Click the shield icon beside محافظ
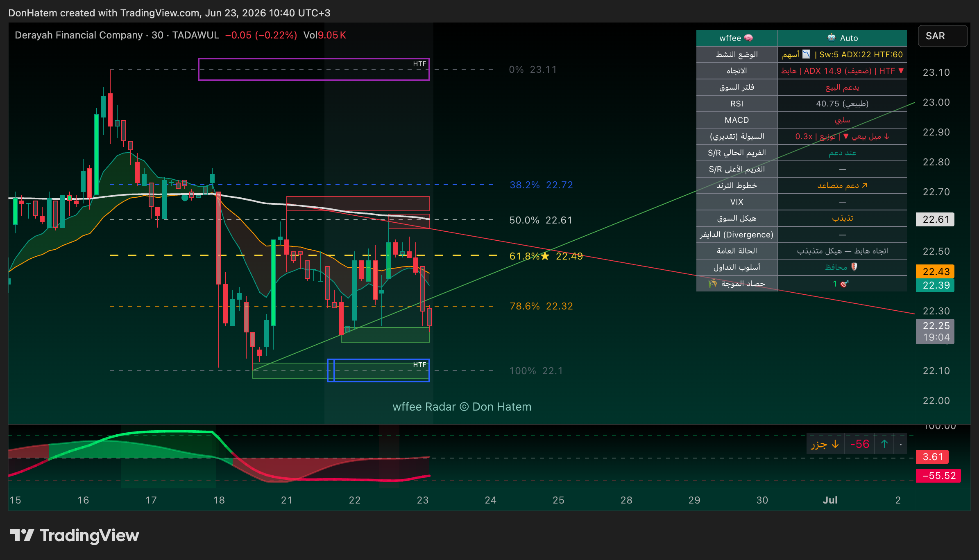Screen dimensions: 979x560 tap(854, 267)
